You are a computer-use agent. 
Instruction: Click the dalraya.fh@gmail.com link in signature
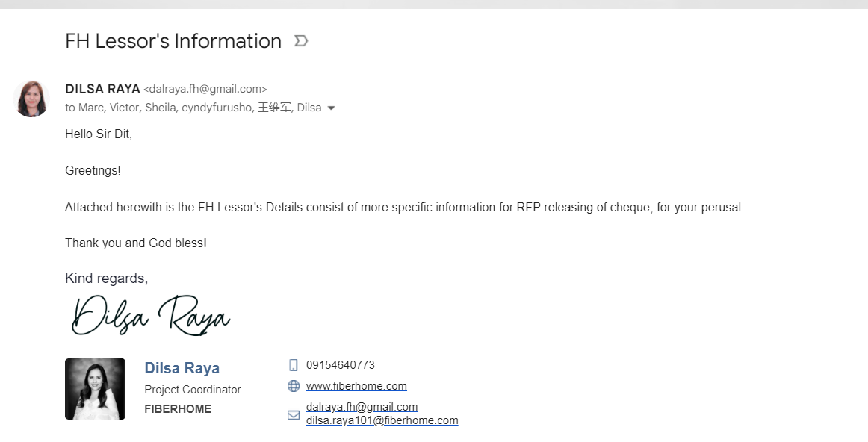pos(362,407)
